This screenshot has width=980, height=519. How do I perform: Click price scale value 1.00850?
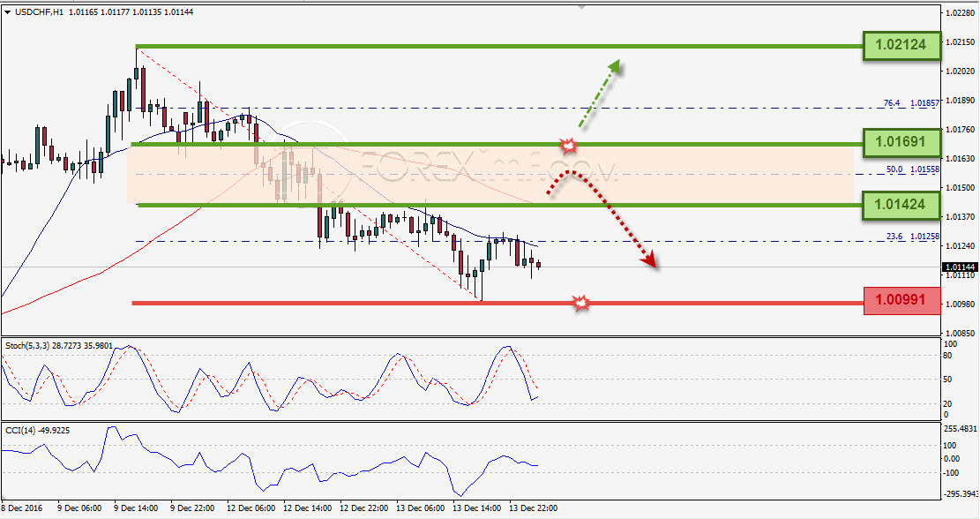click(x=961, y=334)
